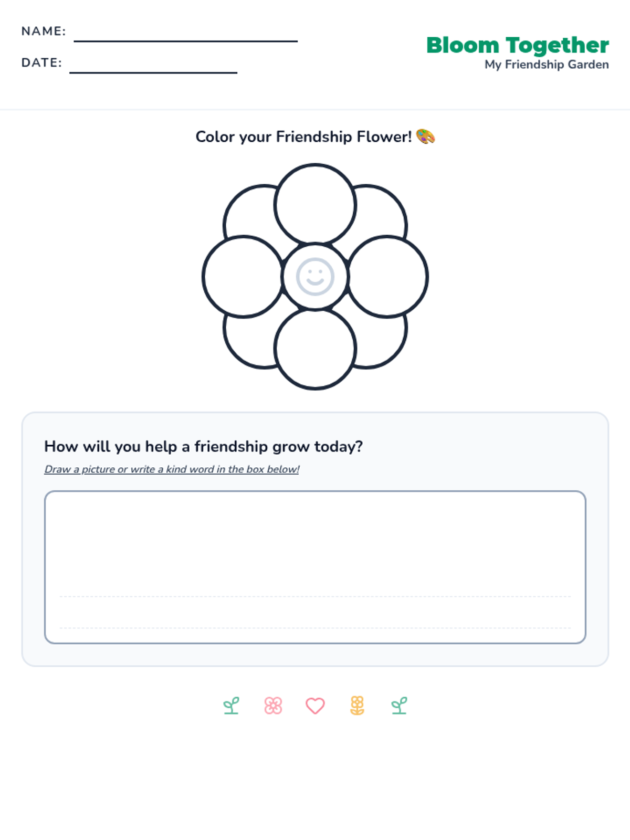
Task: Select the left petal of the flower
Action: click(x=243, y=277)
